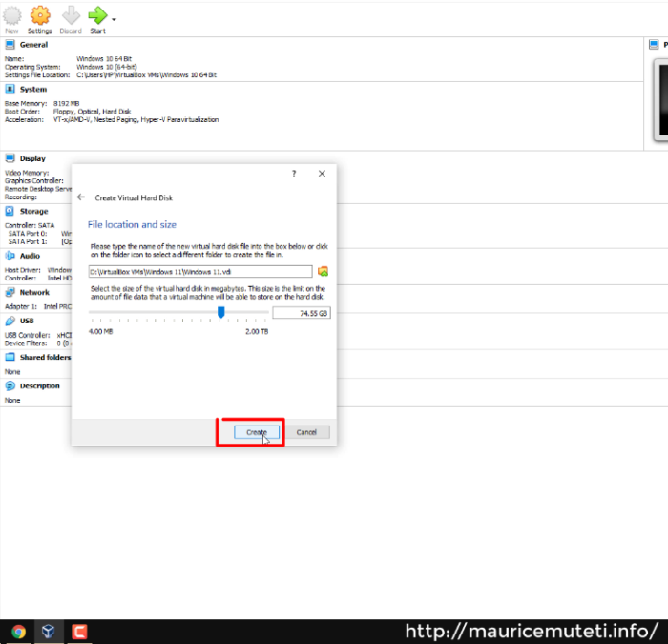Click the Description section icon

(x=10, y=385)
